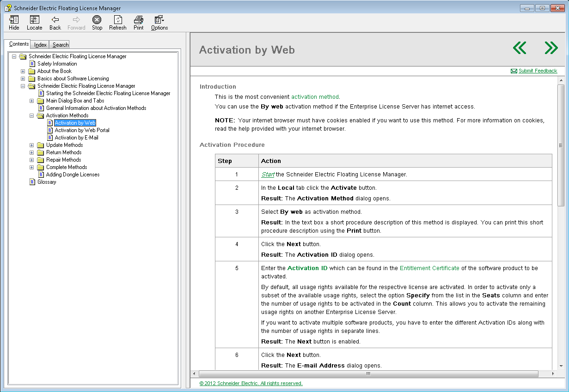The width and height of the screenshot is (569, 392).
Task: Collapse the Schneider Electric Floating License Manager subnode
Action: (23, 86)
